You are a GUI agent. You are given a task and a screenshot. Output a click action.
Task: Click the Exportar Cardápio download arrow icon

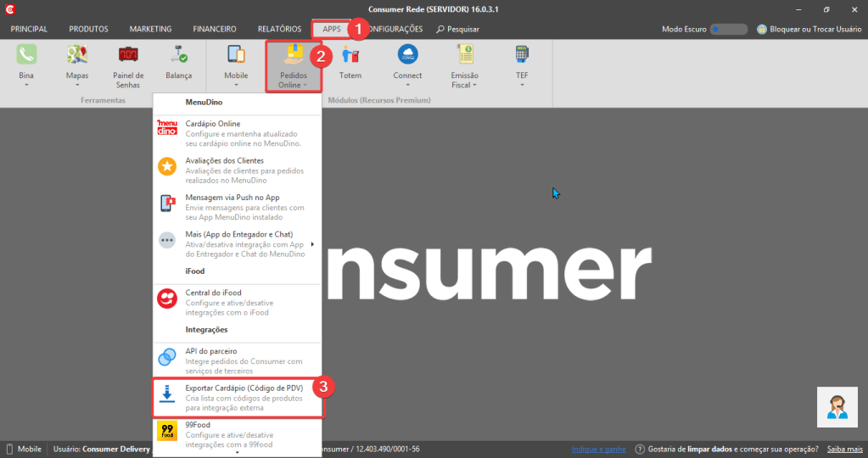click(x=167, y=394)
